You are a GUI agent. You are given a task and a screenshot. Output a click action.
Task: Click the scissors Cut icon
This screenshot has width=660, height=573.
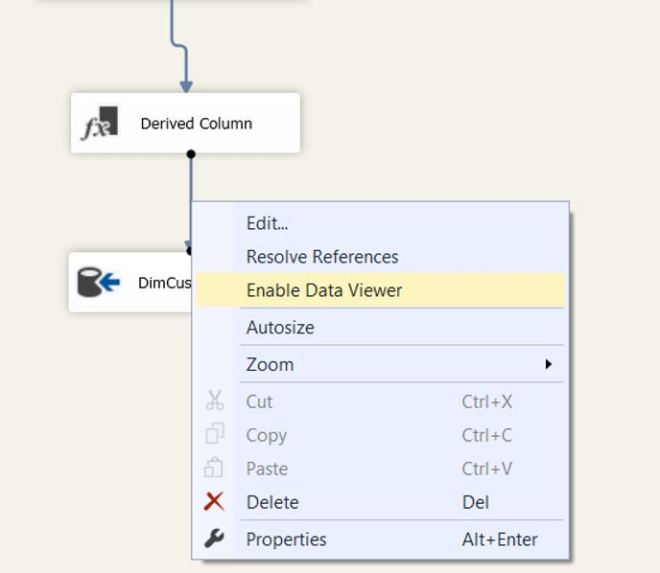(x=215, y=401)
